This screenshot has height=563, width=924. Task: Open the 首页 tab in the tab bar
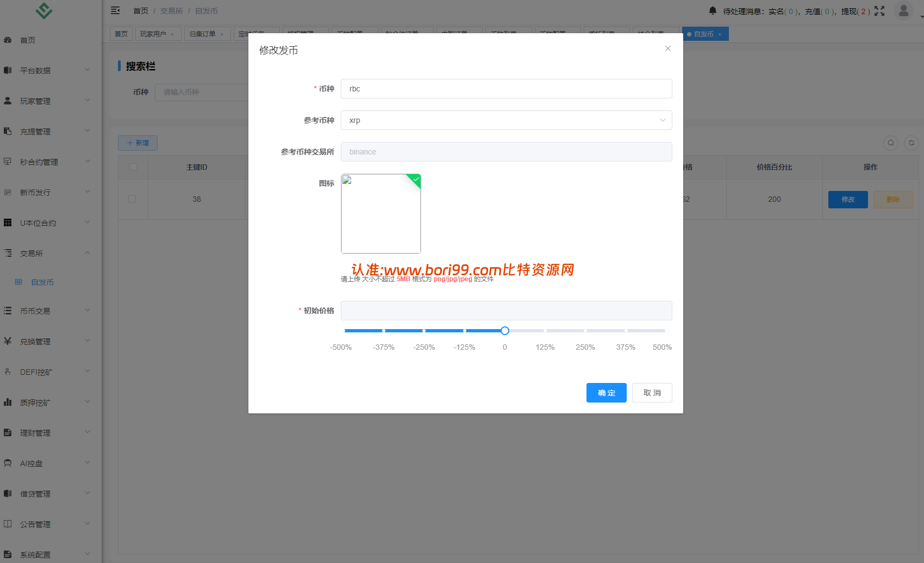(x=121, y=34)
